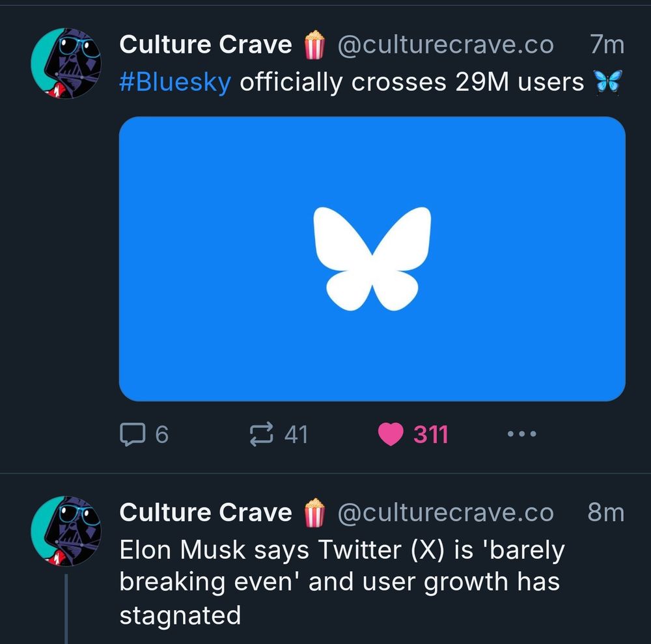Open Culture Crave avatar on 29M users post
651x644 pixels.
[x=66, y=63]
